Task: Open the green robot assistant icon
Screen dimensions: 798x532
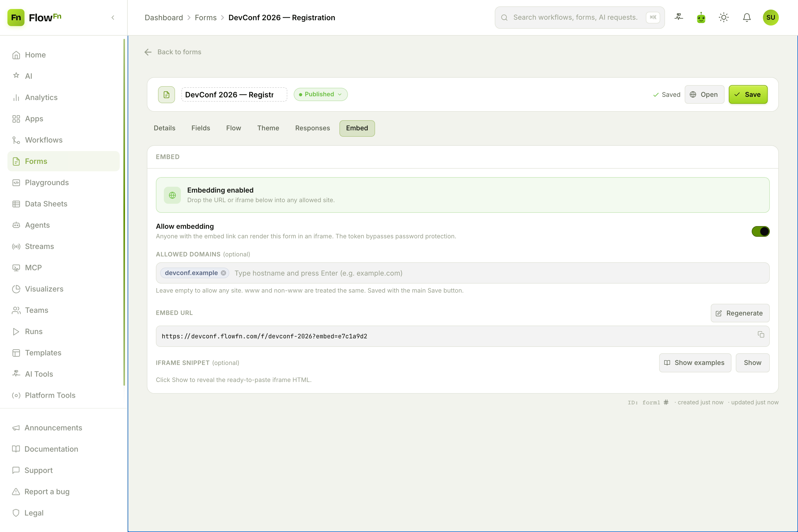Action: pos(701,17)
